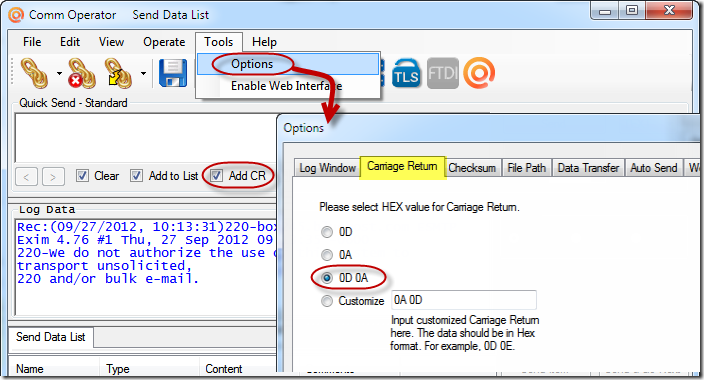Click inside the Quick Send text box
704x380 pixels.
coord(146,138)
